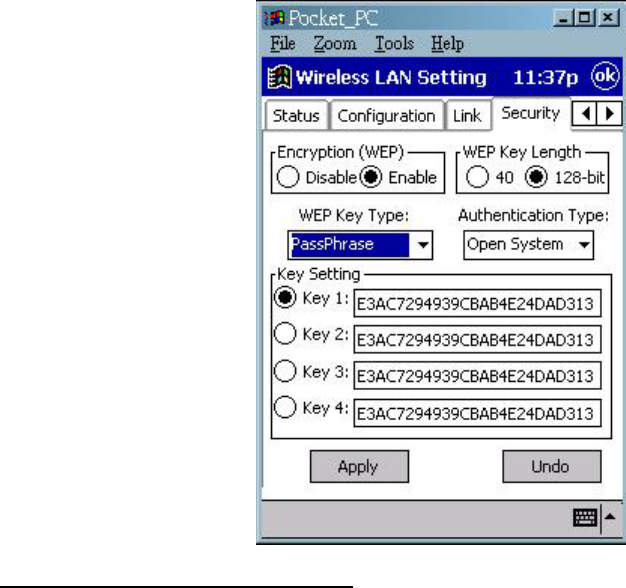Choose the 40 bit WEP key length
626x588 pixels.
click(x=477, y=176)
